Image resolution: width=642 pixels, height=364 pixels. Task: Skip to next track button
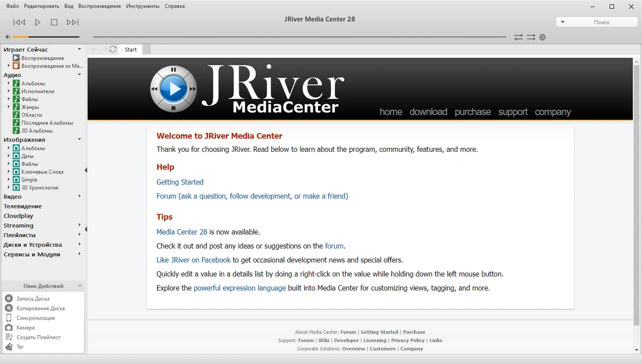(x=73, y=22)
